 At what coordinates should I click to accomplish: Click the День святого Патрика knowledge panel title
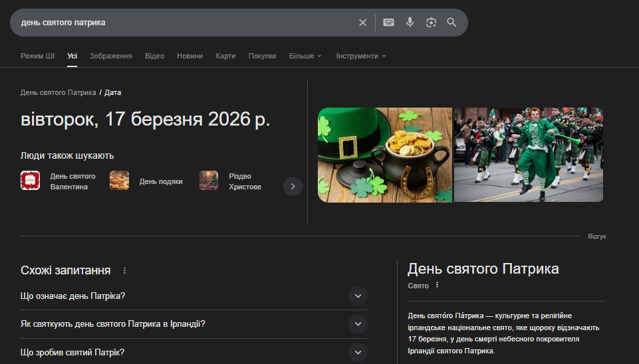point(483,269)
